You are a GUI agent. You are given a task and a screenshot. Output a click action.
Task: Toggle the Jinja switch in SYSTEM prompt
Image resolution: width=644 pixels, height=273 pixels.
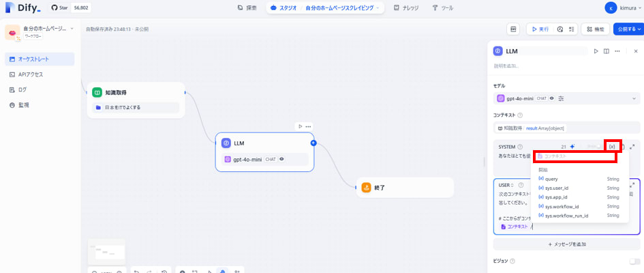(600, 146)
